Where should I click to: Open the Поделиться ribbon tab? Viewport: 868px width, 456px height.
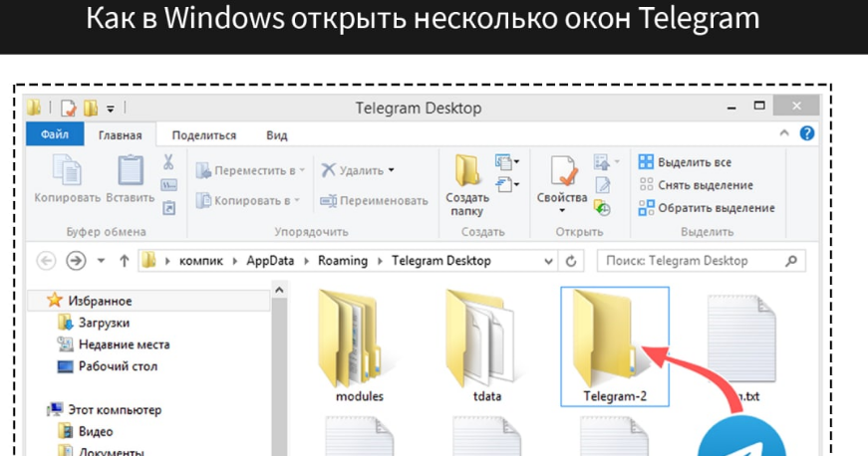click(203, 134)
